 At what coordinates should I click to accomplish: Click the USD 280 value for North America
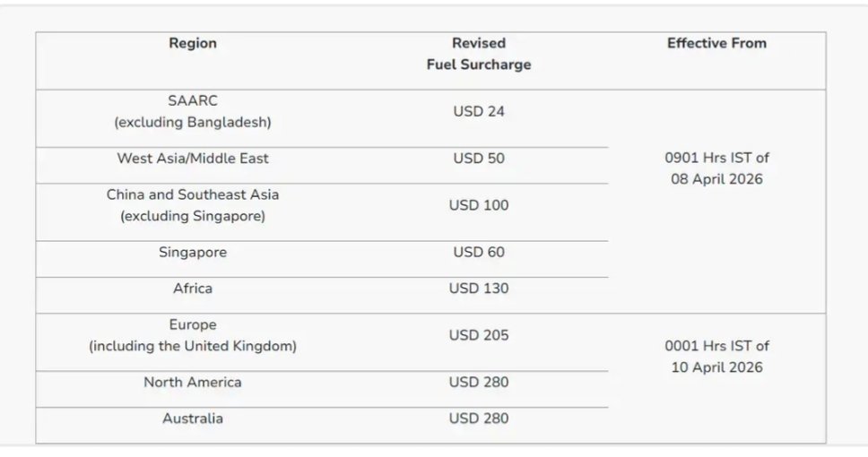pos(479,383)
